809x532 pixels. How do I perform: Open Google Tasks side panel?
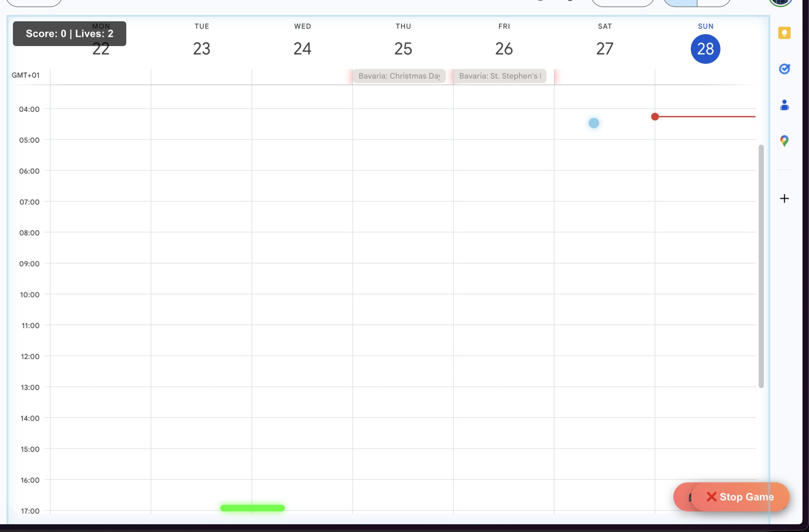click(x=784, y=69)
